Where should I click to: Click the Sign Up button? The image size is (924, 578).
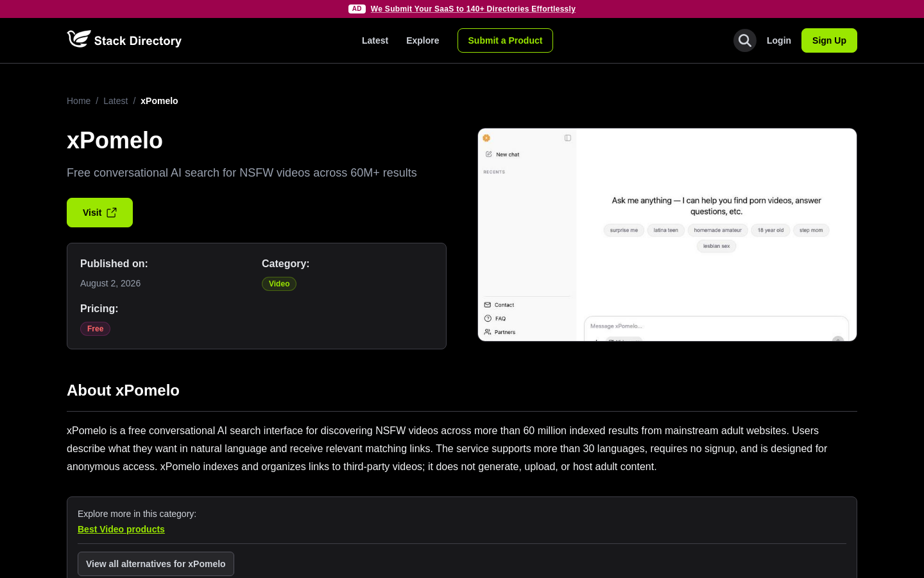point(829,40)
